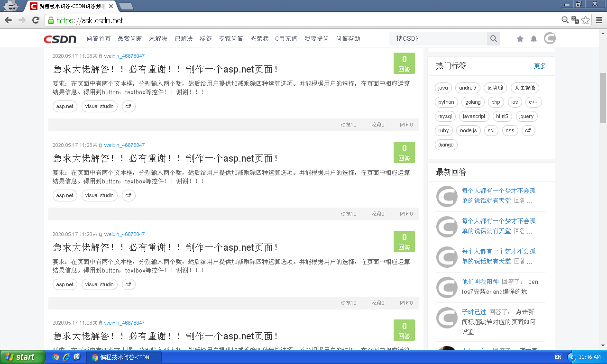Select the python tag

click(446, 102)
